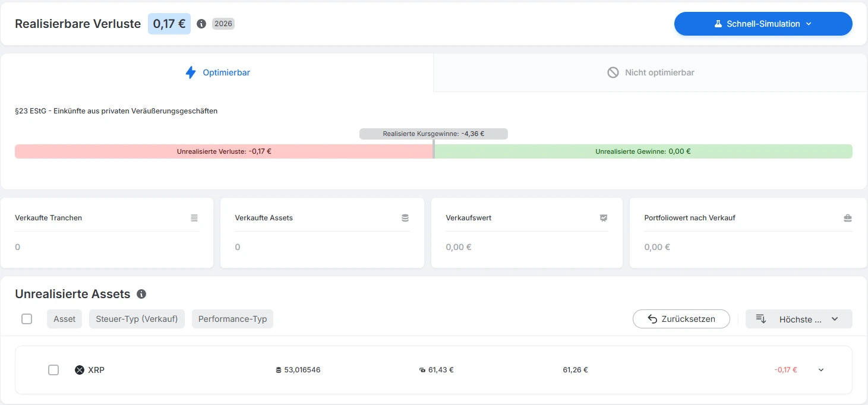Click the Verkaufte Tranchen card title
This screenshot has height=405, width=868.
(49, 218)
